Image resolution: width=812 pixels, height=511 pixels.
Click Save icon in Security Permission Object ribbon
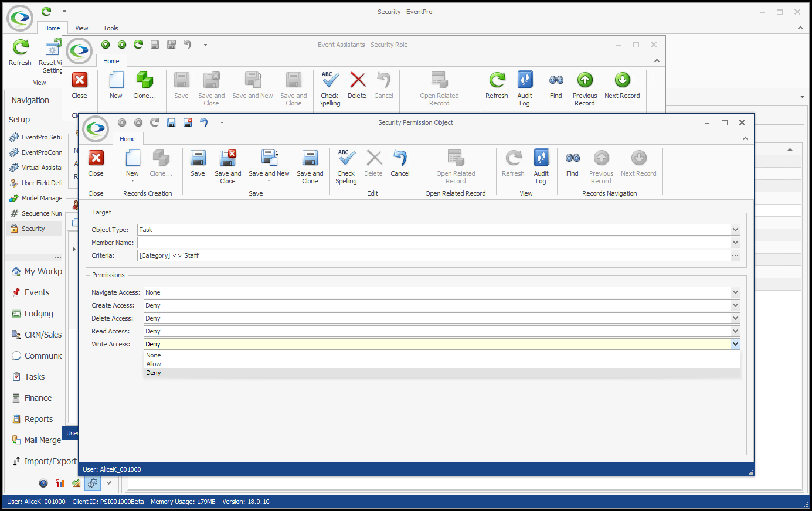pyautogui.click(x=198, y=158)
